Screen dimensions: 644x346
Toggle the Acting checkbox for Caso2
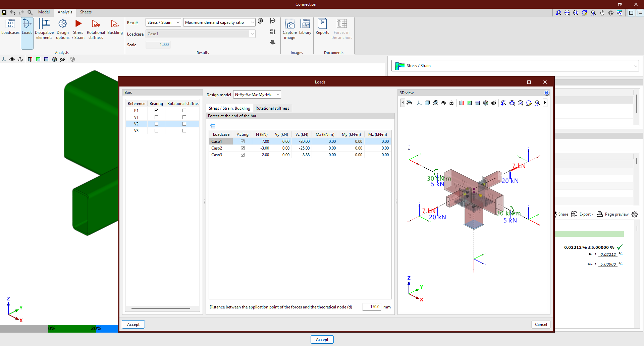point(243,148)
